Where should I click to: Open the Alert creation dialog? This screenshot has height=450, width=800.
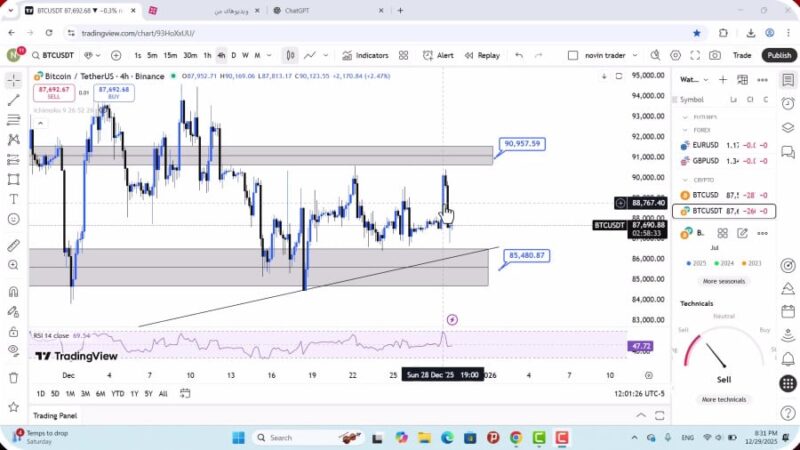[439, 55]
